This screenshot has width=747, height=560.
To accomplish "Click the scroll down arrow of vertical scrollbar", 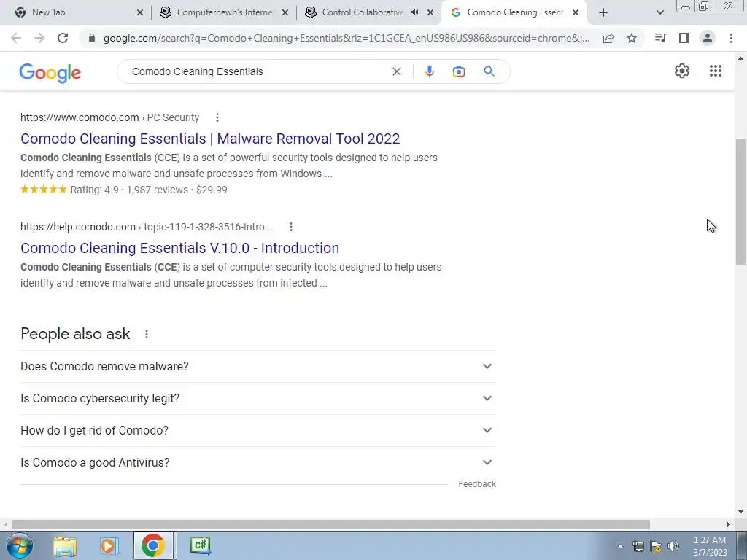I will [x=740, y=513].
